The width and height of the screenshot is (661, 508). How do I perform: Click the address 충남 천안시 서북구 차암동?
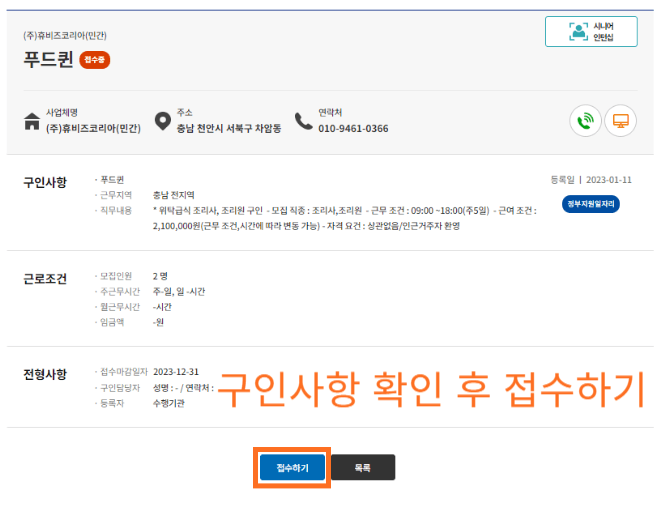point(229,129)
